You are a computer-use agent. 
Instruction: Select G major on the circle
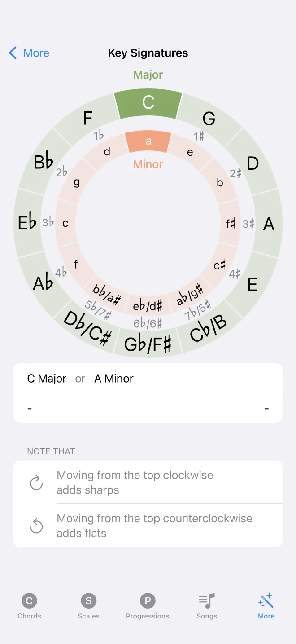pyautogui.click(x=209, y=119)
